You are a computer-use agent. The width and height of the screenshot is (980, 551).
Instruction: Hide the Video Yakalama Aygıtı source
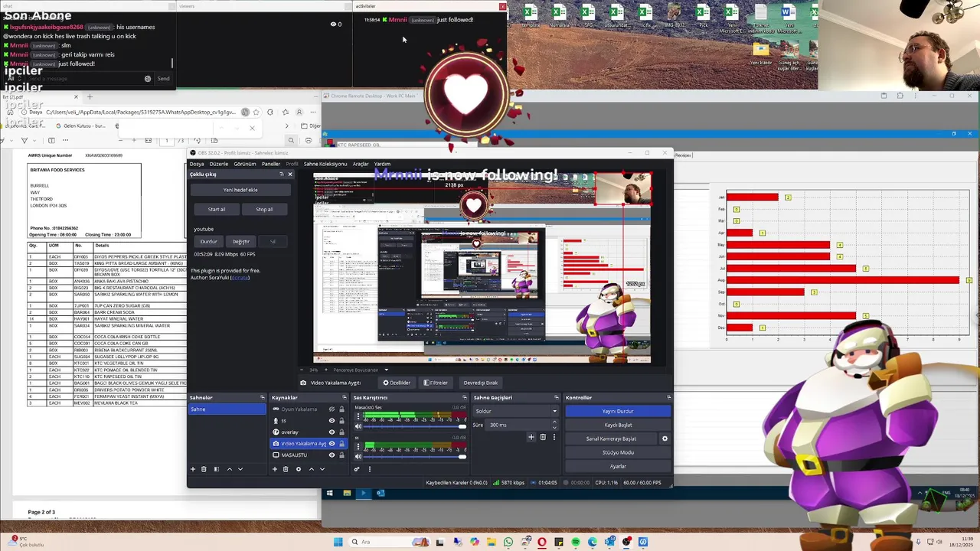332,444
